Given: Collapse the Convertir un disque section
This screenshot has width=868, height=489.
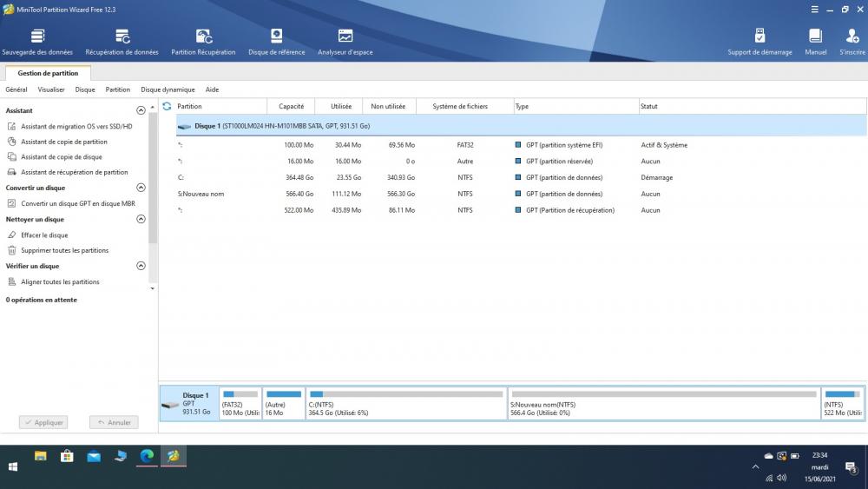Looking at the screenshot, I should click(141, 188).
